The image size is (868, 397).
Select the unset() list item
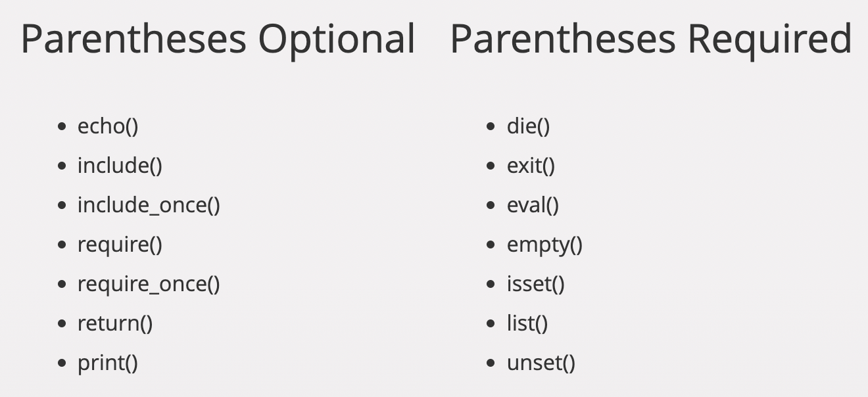[541, 363]
